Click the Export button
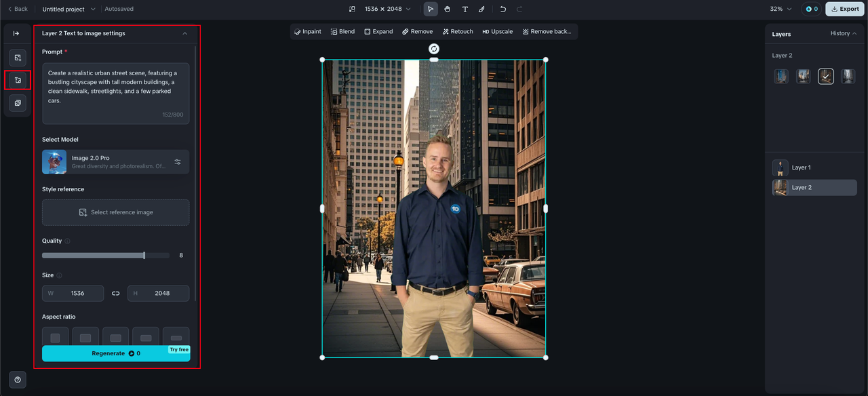The image size is (868, 396). coord(845,9)
